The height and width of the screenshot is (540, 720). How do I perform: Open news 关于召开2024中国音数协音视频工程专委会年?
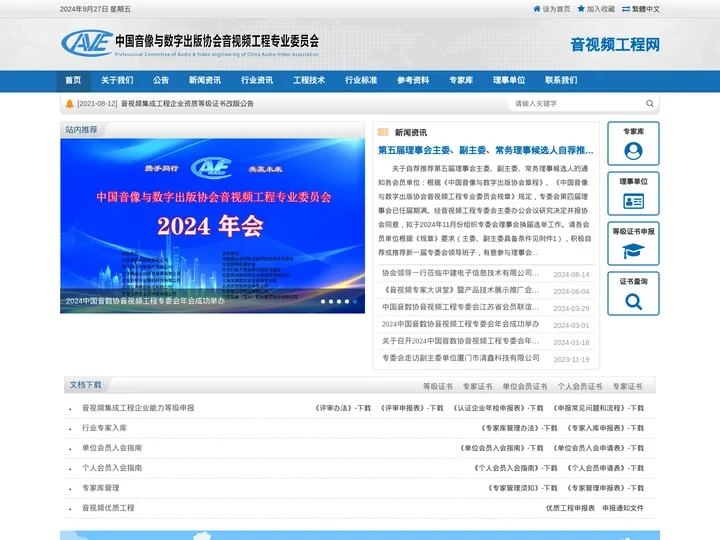(x=461, y=341)
